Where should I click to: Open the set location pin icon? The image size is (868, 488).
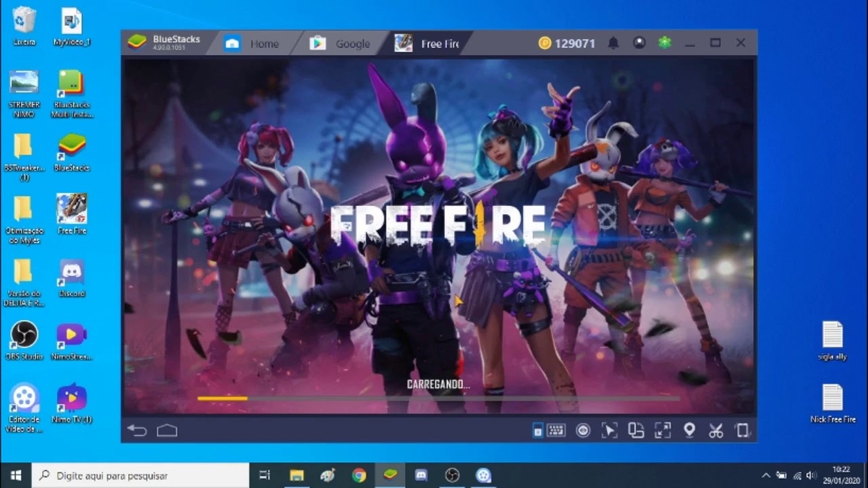click(689, 430)
